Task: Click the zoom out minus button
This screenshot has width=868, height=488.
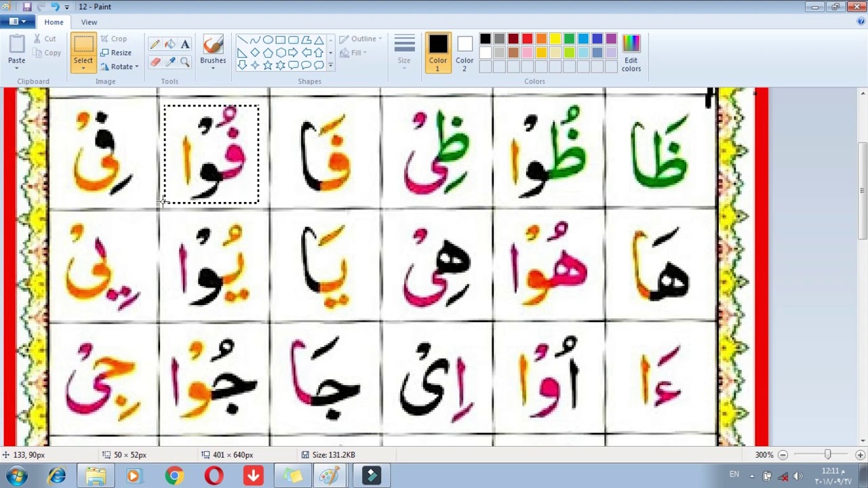Action: click(783, 455)
